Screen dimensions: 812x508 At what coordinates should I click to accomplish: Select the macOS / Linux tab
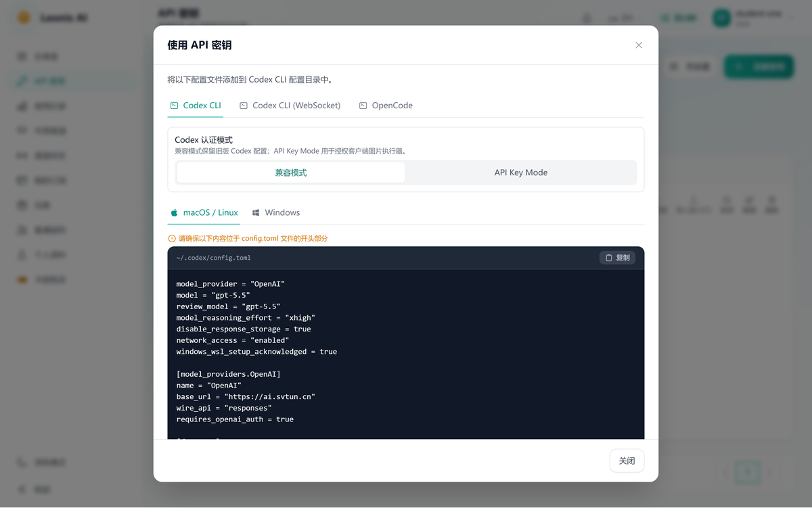pyautogui.click(x=204, y=212)
